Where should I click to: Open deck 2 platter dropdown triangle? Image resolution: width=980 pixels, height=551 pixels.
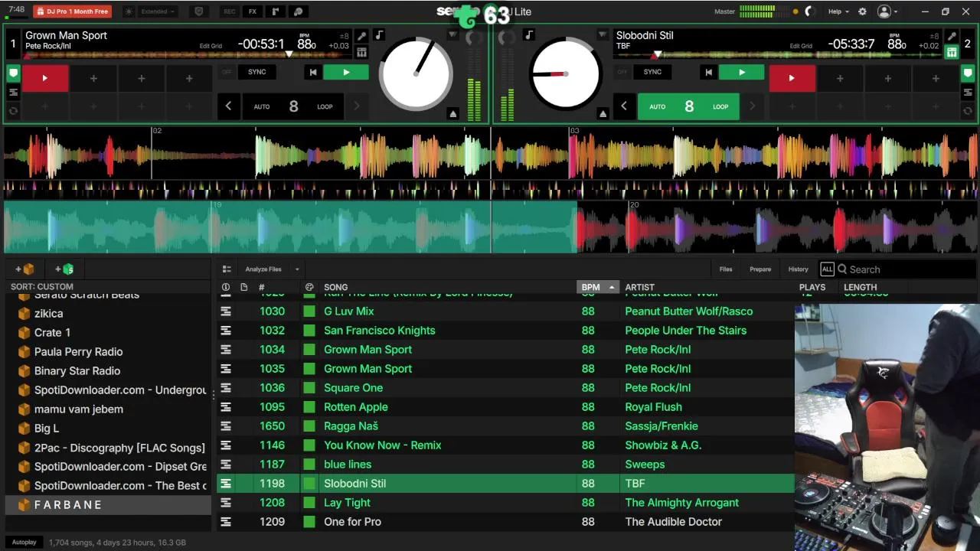coord(603,35)
